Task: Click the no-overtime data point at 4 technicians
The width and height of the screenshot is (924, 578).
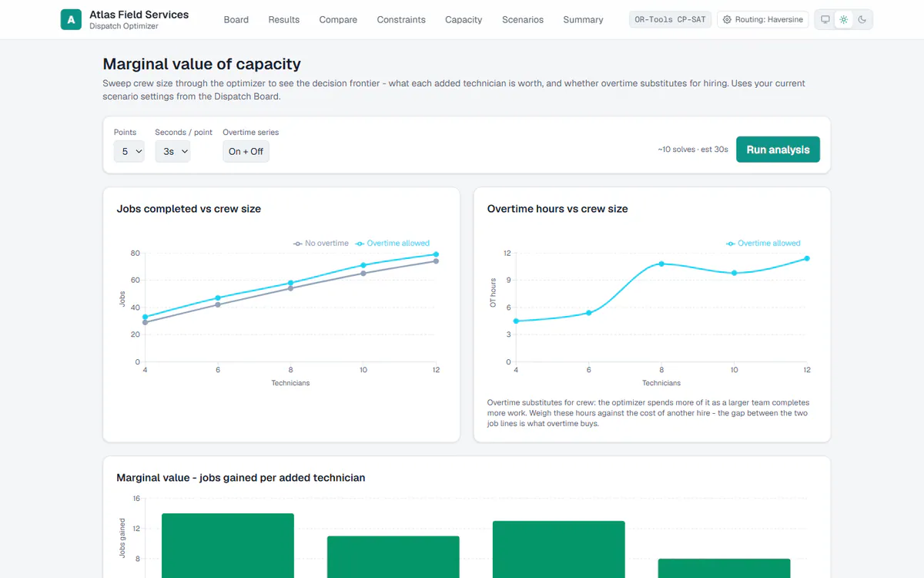Action: 145,322
